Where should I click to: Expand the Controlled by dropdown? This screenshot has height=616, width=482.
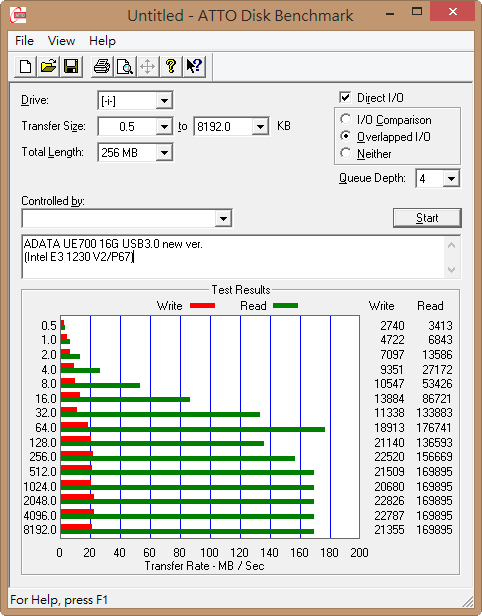(223, 218)
